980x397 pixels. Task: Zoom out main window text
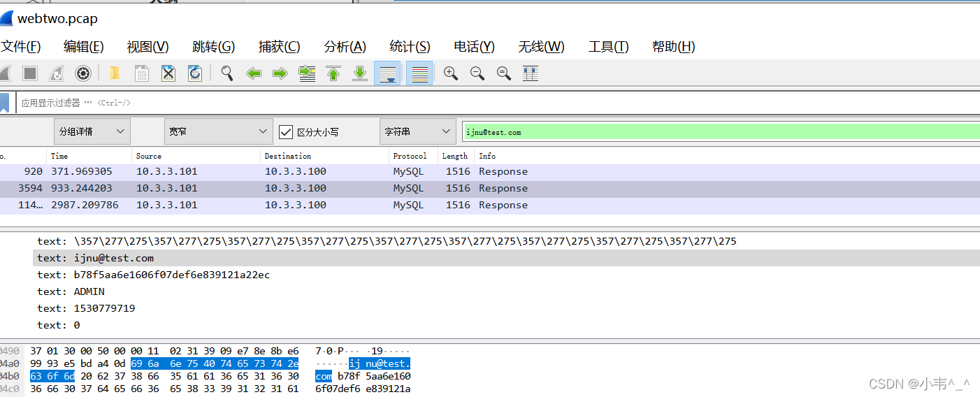(x=477, y=73)
